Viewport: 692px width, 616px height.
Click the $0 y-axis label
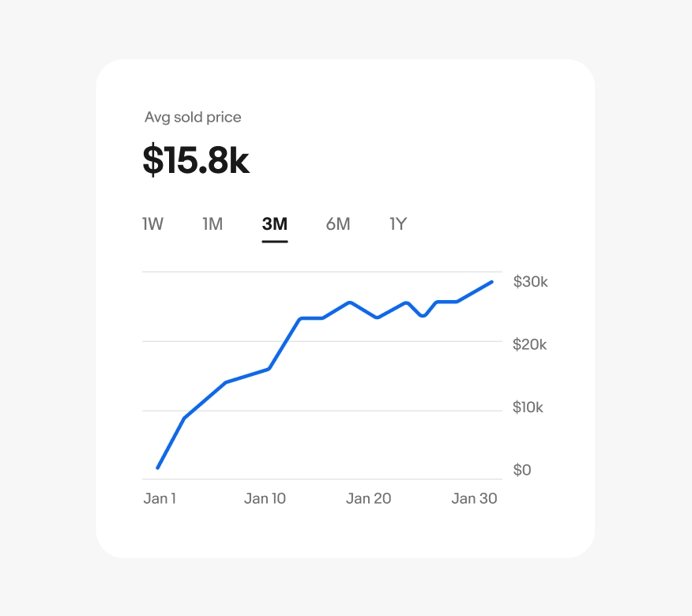(522, 470)
